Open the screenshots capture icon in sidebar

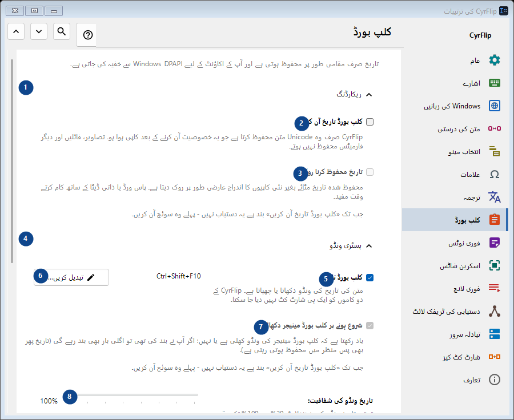pos(495,265)
